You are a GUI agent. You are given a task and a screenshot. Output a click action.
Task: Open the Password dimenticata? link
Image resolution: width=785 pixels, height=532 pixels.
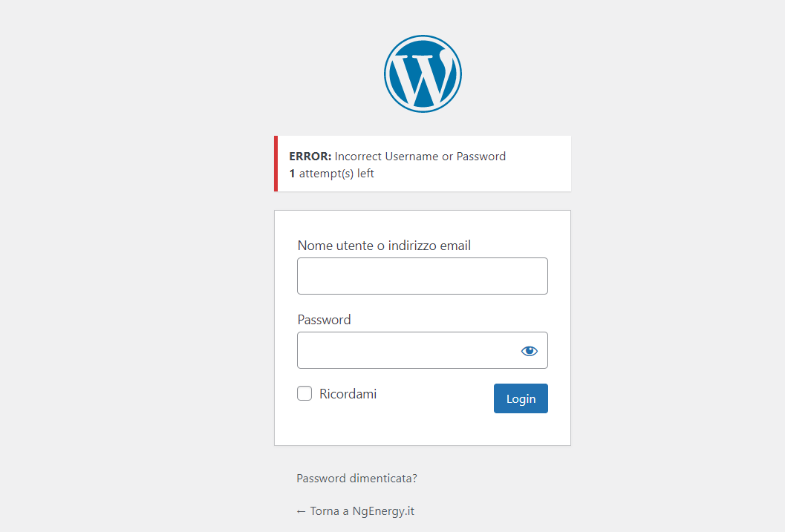pyautogui.click(x=357, y=479)
